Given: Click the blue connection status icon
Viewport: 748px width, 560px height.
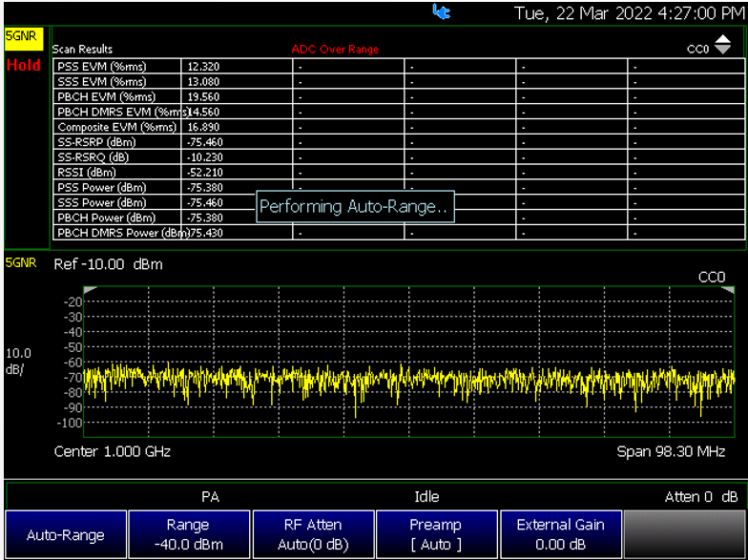Looking at the screenshot, I should tap(441, 11).
